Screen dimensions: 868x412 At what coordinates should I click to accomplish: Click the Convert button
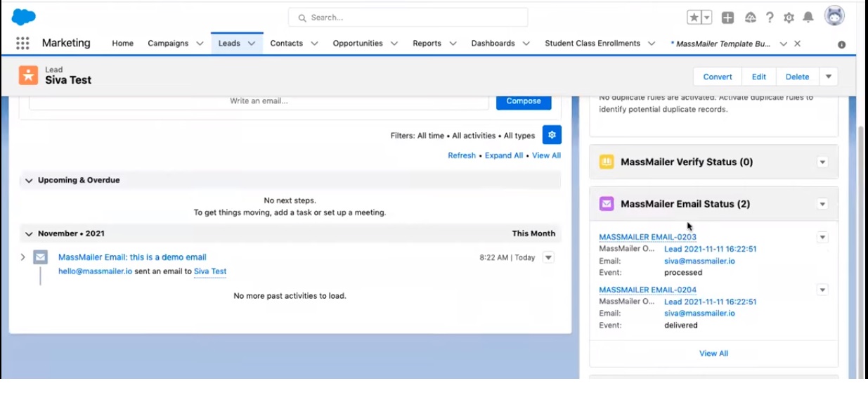[718, 77]
